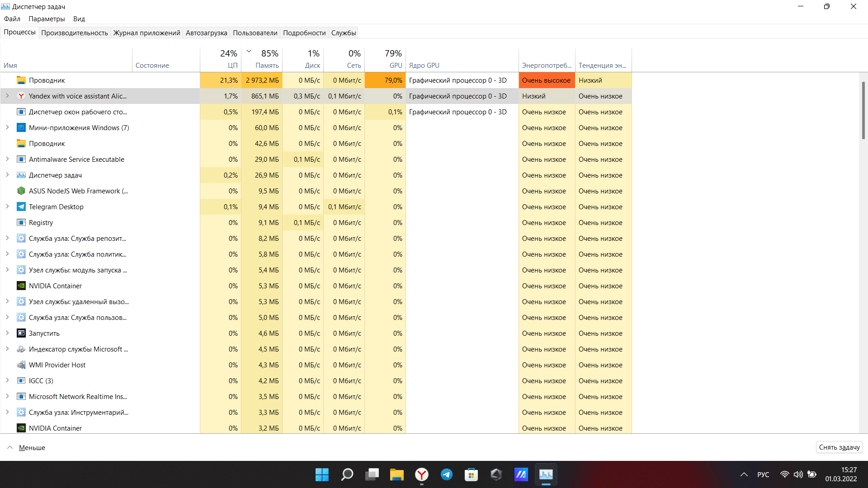Click the volume icon in the system tray
The width and height of the screenshot is (868, 488).
pyautogui.click(x=798, y=474)
